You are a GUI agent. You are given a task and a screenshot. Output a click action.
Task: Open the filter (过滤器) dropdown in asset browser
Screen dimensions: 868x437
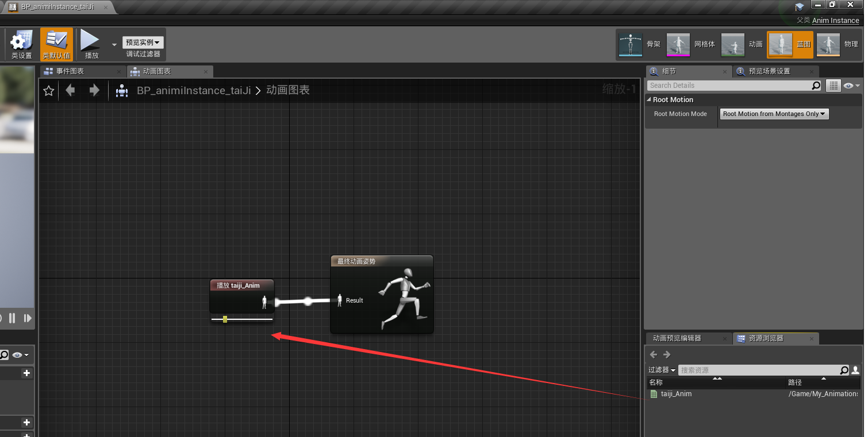662,370
